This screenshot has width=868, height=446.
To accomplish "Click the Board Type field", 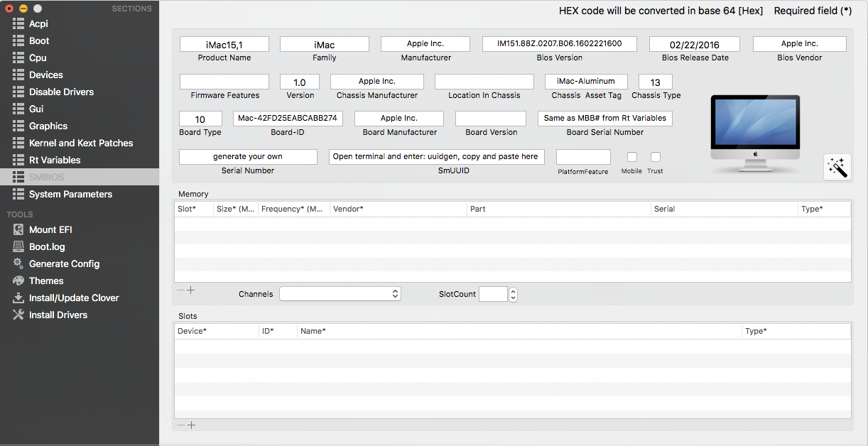I will (x=200, y=119).
